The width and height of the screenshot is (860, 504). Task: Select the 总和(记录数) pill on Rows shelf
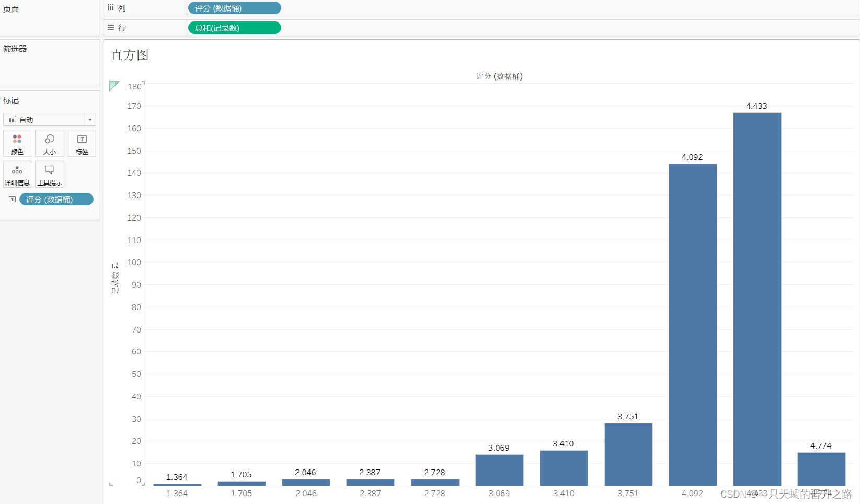[x=235, y=28]
